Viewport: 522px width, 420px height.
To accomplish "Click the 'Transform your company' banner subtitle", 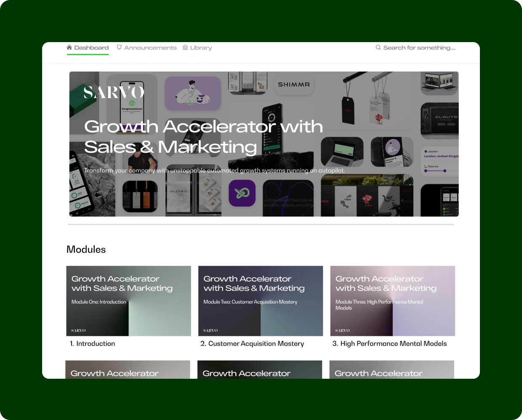I will coord(214,170).
